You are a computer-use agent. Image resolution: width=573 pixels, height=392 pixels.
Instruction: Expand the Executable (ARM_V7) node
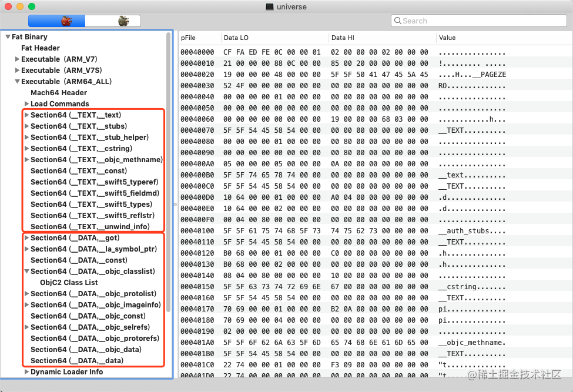(17, 59)
